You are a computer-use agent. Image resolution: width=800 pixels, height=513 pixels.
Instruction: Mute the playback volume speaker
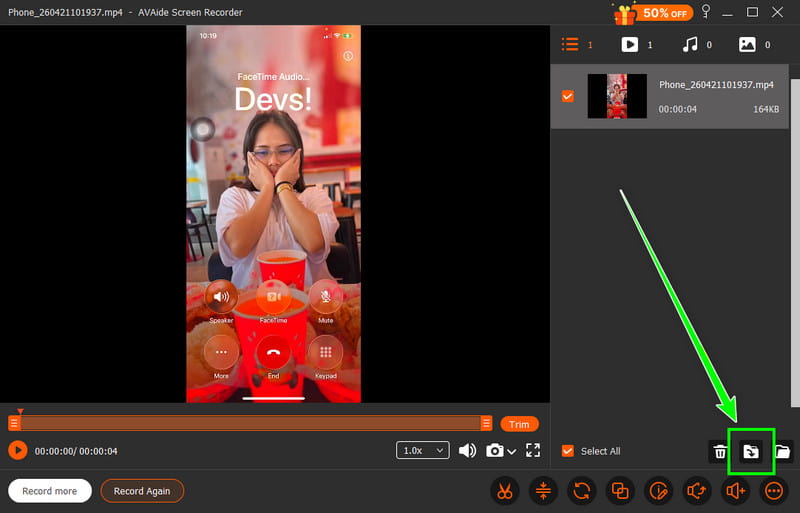[x=467, y=450]
